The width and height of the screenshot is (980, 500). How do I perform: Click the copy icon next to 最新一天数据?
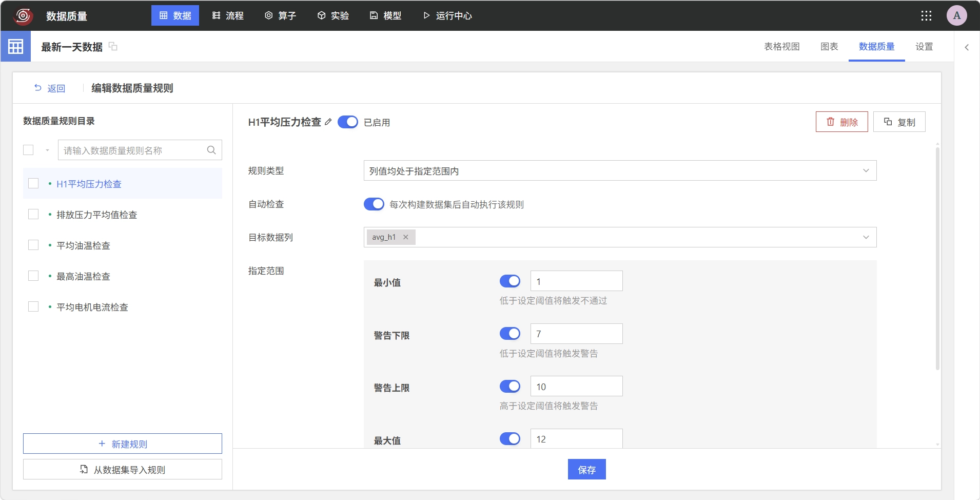click(x=113, y=47)
